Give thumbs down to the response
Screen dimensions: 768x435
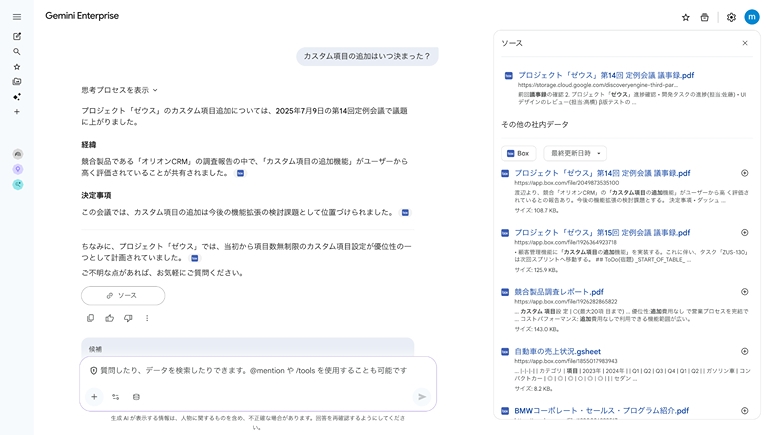point(128,318)
